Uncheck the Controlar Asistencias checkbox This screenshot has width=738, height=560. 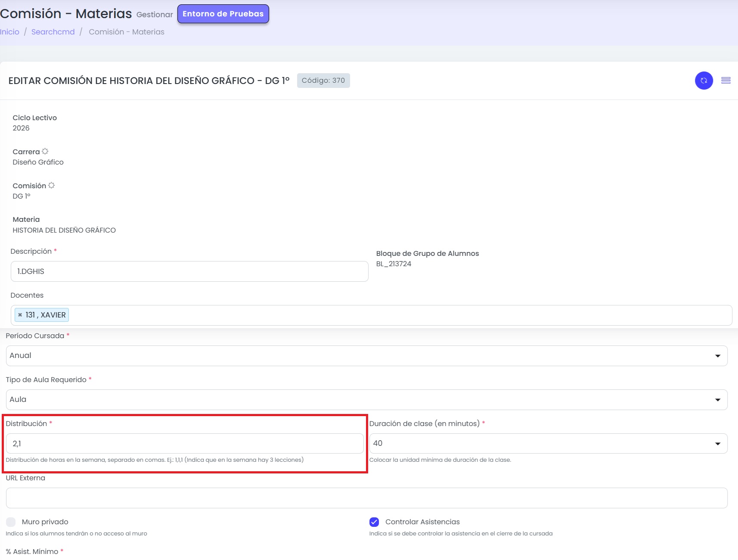pyautogui.click(x=374, y=522)
